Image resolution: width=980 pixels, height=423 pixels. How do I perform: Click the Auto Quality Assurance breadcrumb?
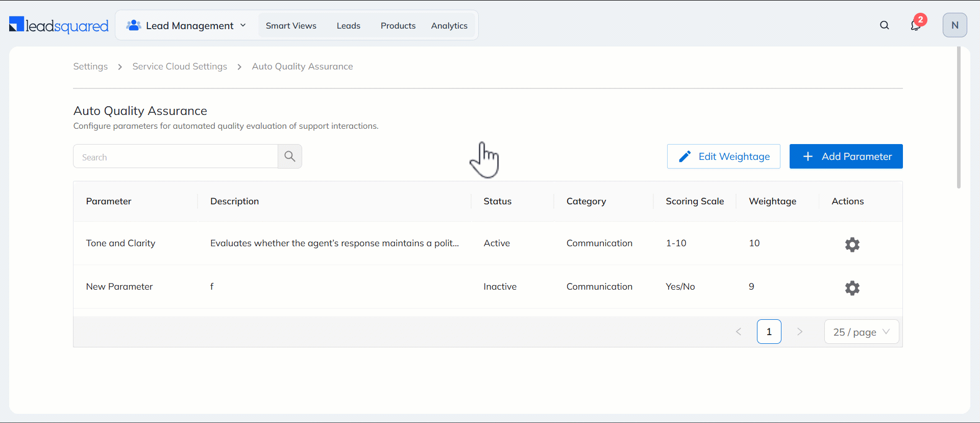coord(302,66)
